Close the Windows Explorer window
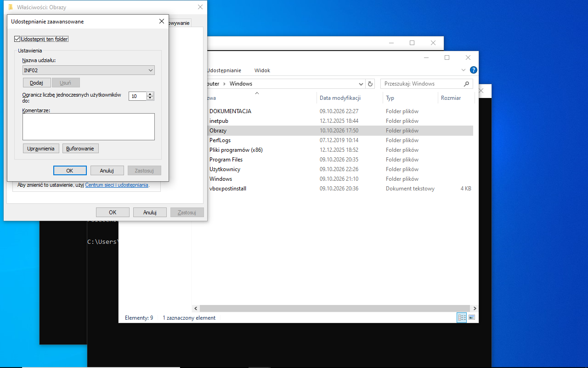Image resolution: width=588 pixels, height=368 pixels. pyautogui.click(x=468, y=57)
